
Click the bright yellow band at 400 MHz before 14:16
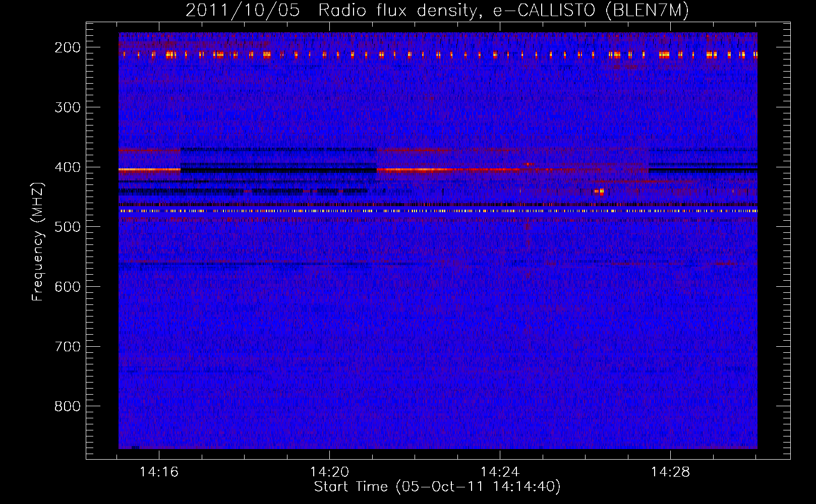pos(149,170)
